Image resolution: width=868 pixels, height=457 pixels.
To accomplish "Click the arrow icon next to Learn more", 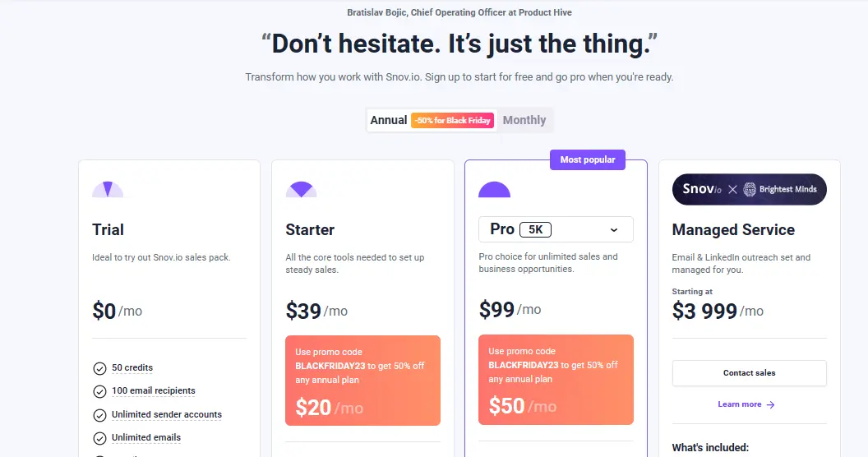I will pyautogui.click(x=770, y=404).
